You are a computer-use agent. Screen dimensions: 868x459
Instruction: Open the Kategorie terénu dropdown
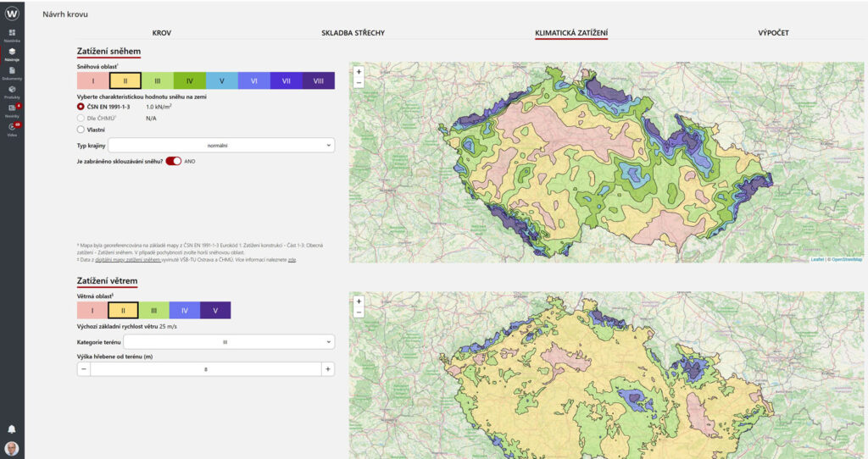click(229, 342)
